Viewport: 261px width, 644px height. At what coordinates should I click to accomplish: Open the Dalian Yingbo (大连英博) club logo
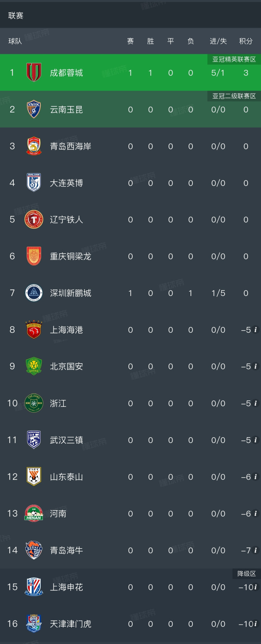click(x=34, y=182)
